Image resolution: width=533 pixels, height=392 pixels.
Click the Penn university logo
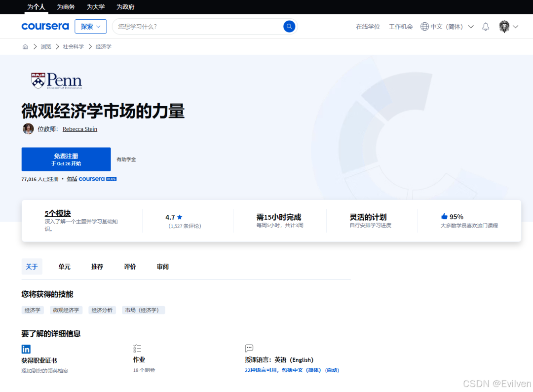coord(56,80)
